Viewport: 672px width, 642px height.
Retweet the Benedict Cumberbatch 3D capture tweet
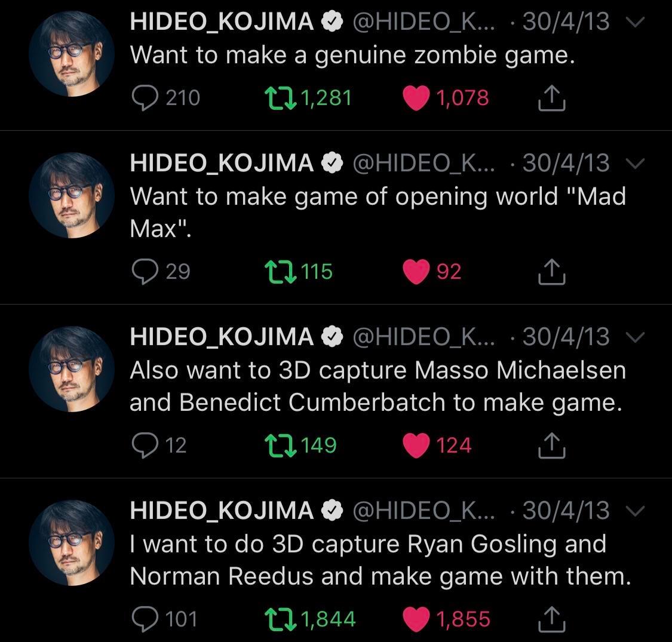click(x=280, y=446)
